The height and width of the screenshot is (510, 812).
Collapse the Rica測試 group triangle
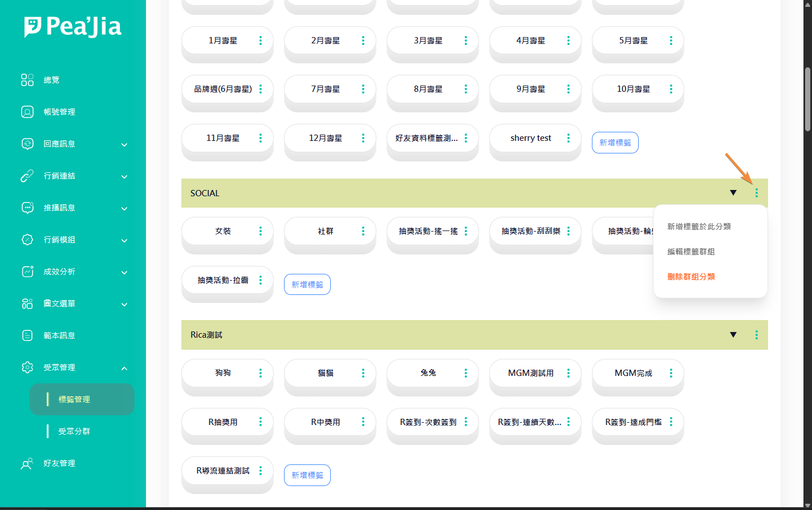733,335
